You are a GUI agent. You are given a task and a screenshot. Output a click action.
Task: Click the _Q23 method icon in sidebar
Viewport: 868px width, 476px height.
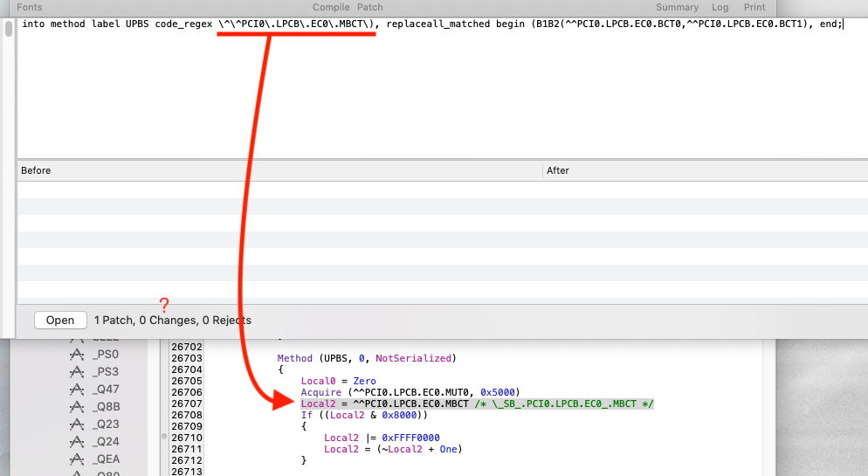77,424
